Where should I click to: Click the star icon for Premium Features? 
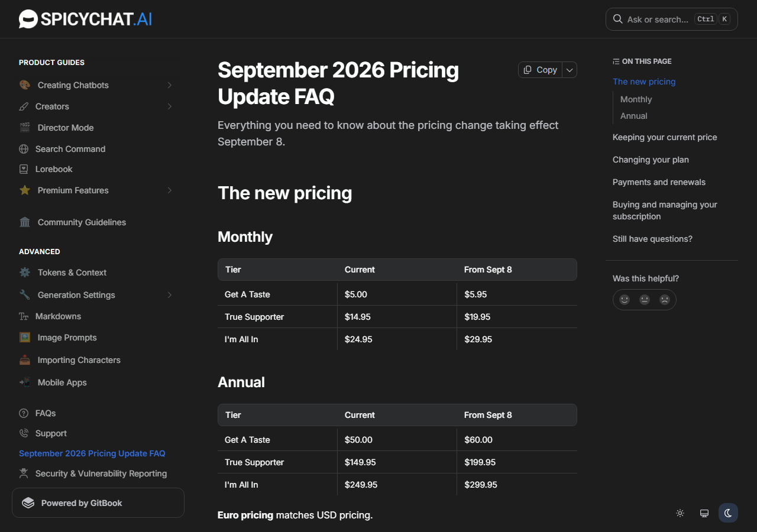(24, 190)
